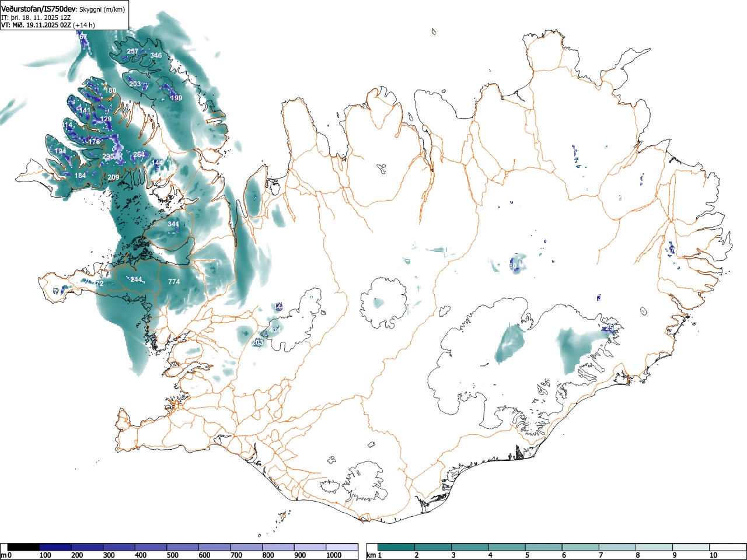
Task: Click the 2 tick label on km legend
Action: [417, 555]
